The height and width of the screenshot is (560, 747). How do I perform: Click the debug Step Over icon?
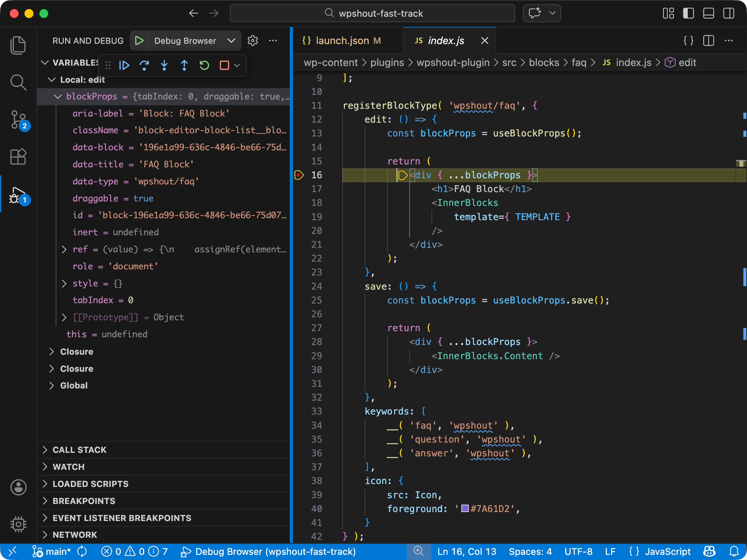[x=144, y=65]
